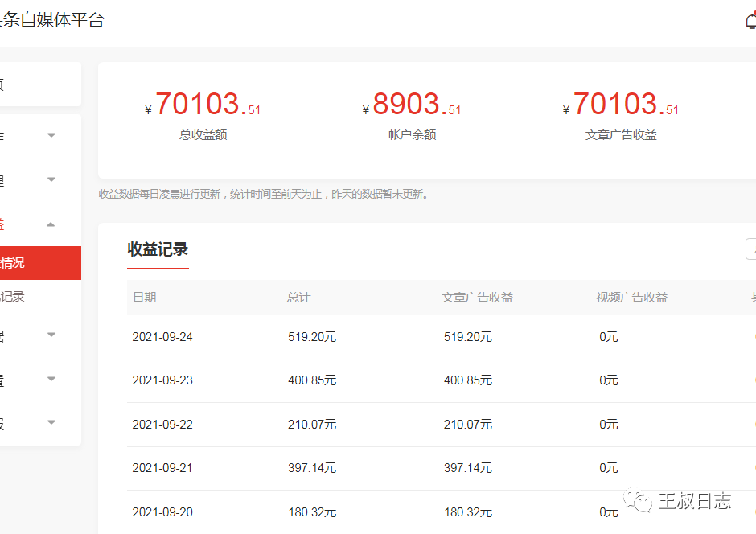756x534 pixels.
Task: Click the 自媒体平台 header title
Action: 62,20
